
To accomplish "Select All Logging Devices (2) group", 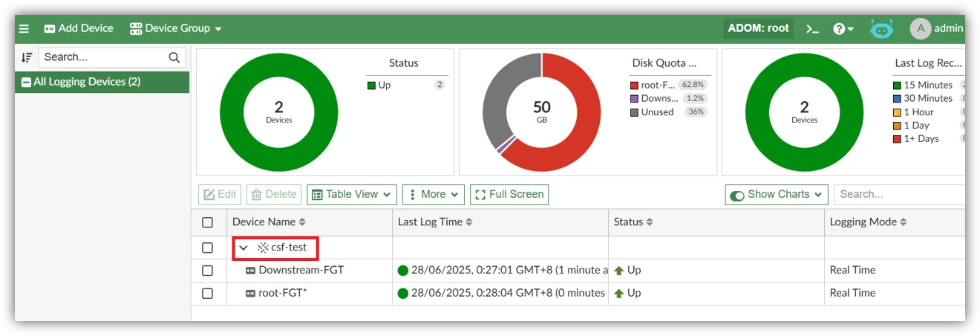I will click(102, 82).
